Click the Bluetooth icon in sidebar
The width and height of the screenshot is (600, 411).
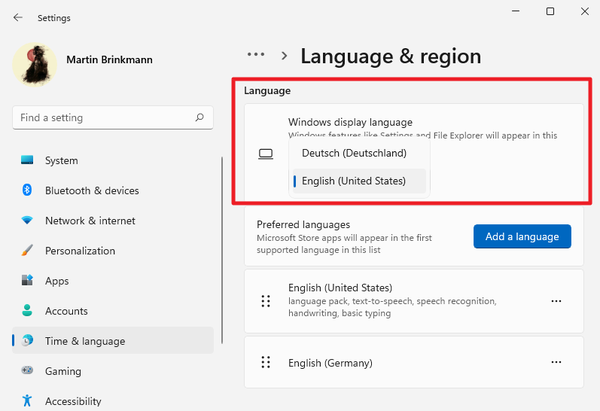[27, 190]
